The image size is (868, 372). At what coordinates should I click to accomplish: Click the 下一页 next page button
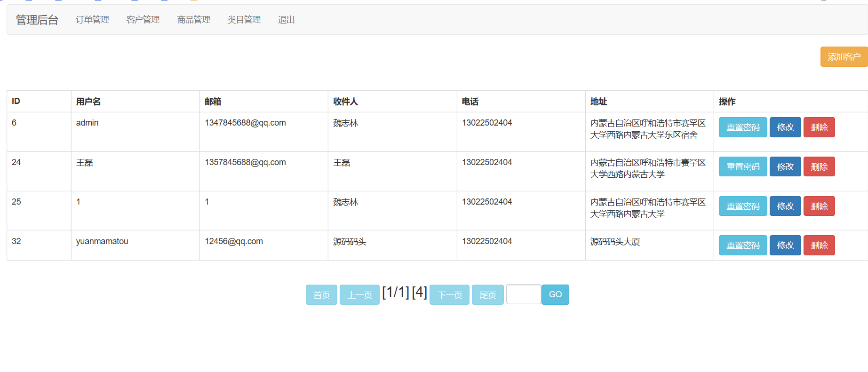tap(449, 295)
